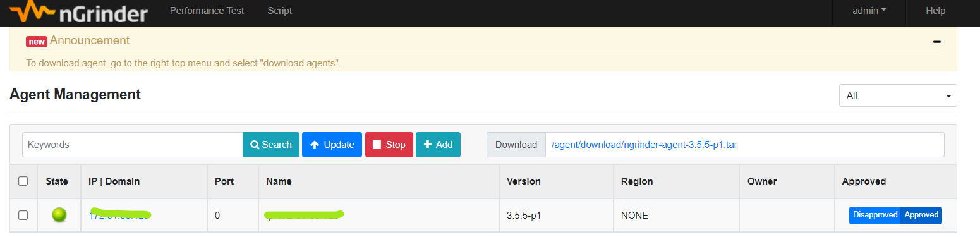Screen dimensions: 980x237
Task: Click the ngrinder-agent-3.5.5-p1.tar download link
Action: 644,145
